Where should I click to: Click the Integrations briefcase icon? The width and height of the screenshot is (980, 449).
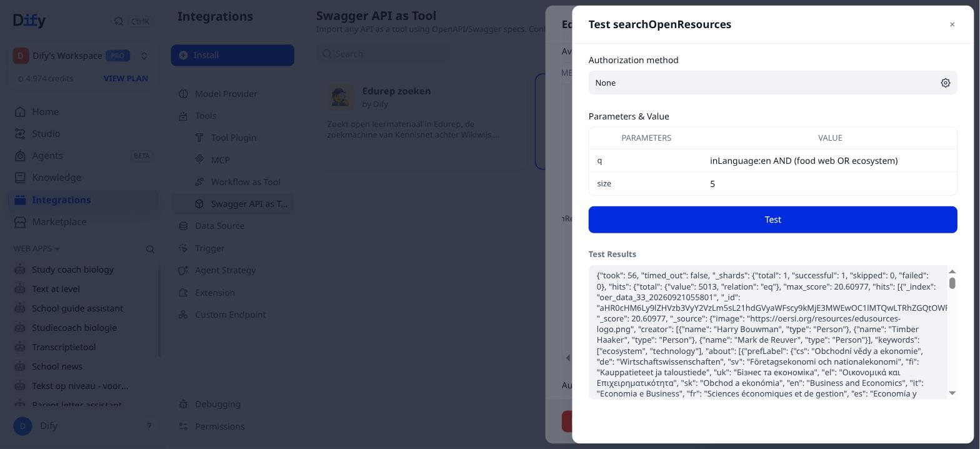click(x=20, y=200)
